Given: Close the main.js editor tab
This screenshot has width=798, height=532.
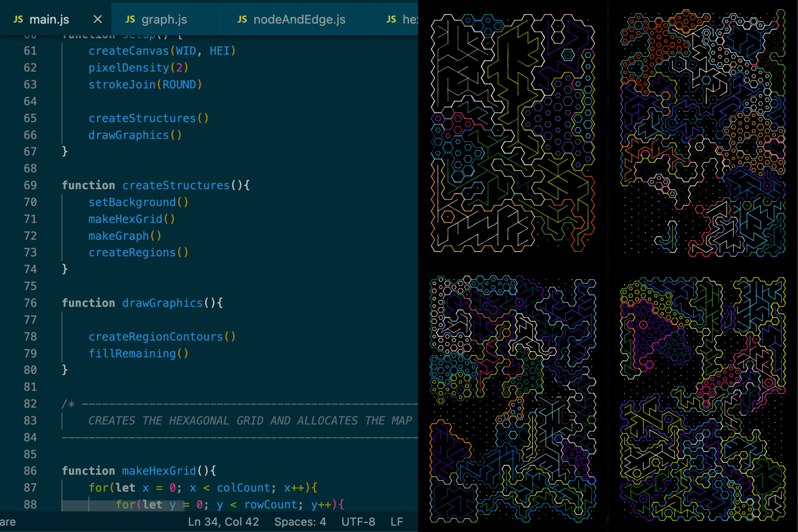Looking at the screenshot, I should pos(97,19).
